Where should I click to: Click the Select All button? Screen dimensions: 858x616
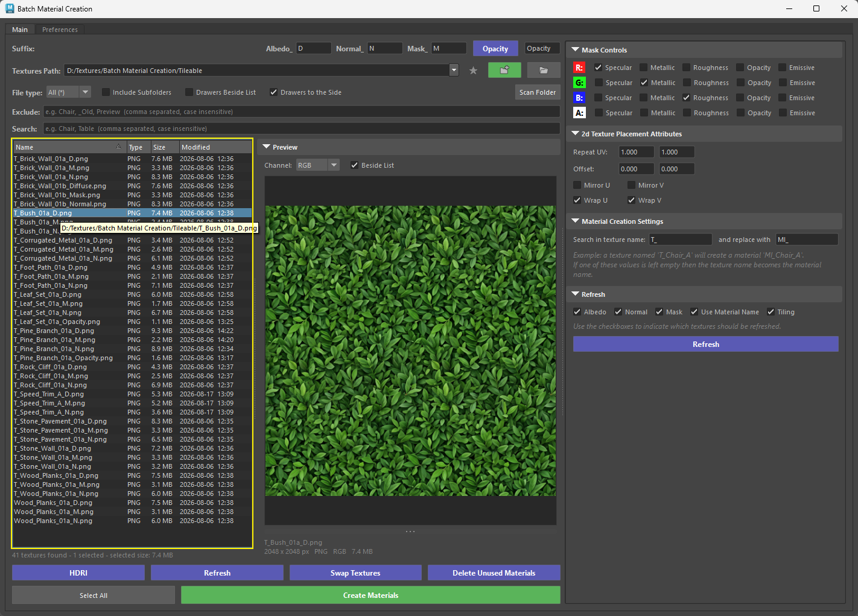(94, 595)
